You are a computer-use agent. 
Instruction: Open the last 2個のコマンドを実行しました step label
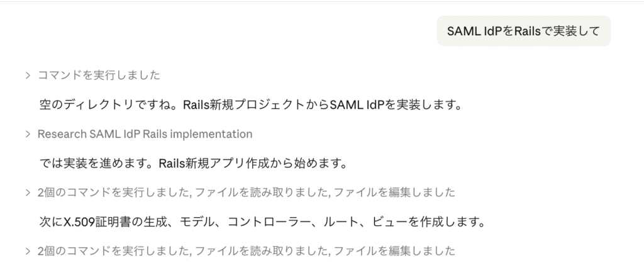113,251
